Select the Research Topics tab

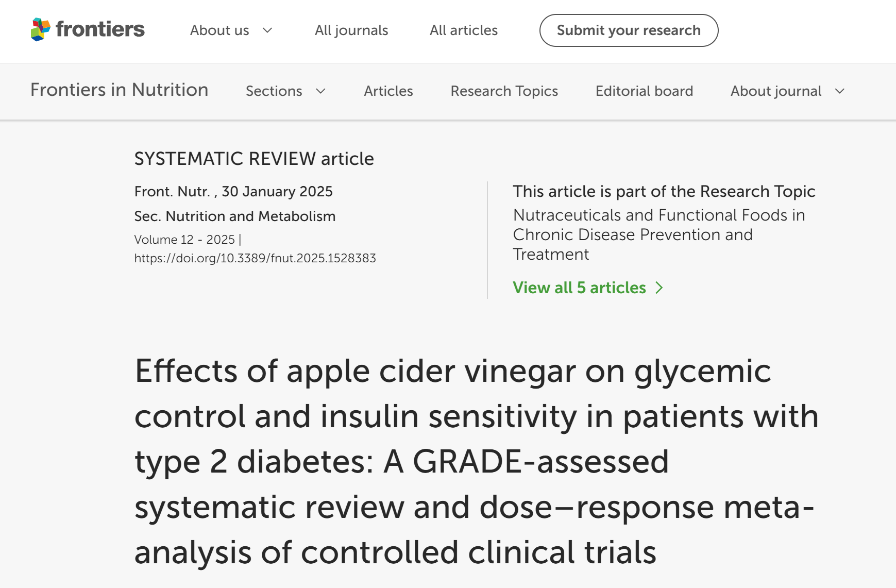pos(504,91)
